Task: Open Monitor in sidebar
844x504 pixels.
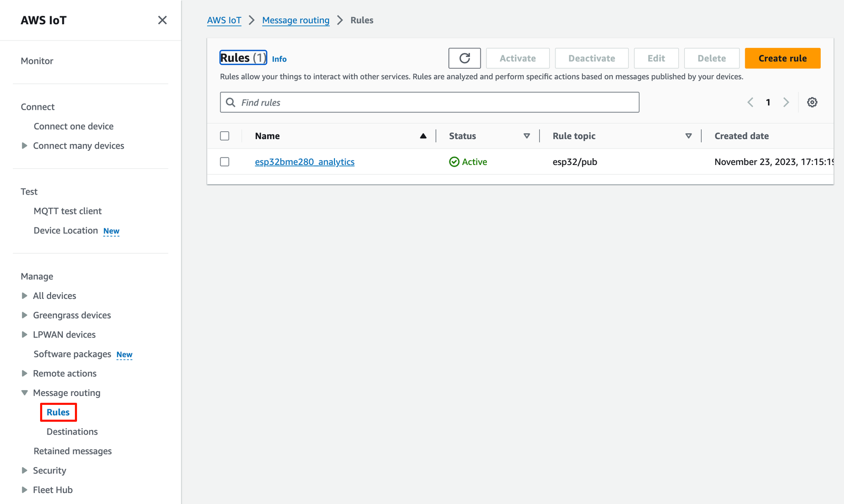Action: pyautogui.click(x=37, y=61)
